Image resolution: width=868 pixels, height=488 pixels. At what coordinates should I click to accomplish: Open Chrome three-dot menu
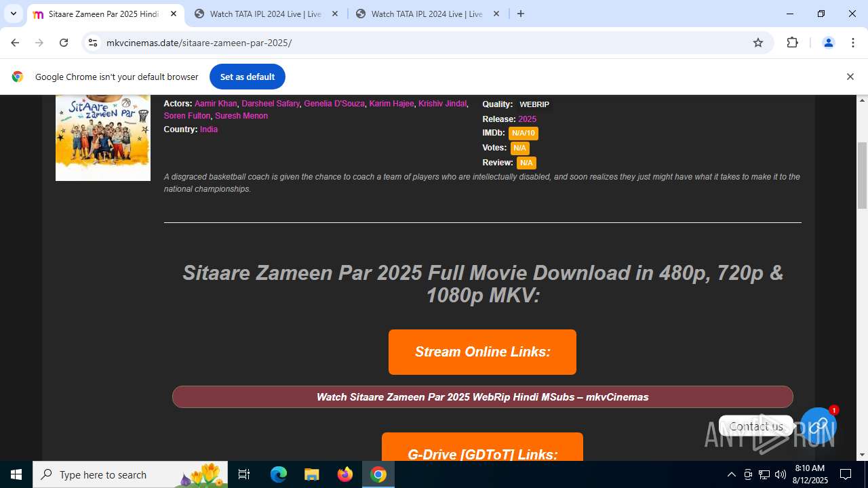click(x=853, y=43)
